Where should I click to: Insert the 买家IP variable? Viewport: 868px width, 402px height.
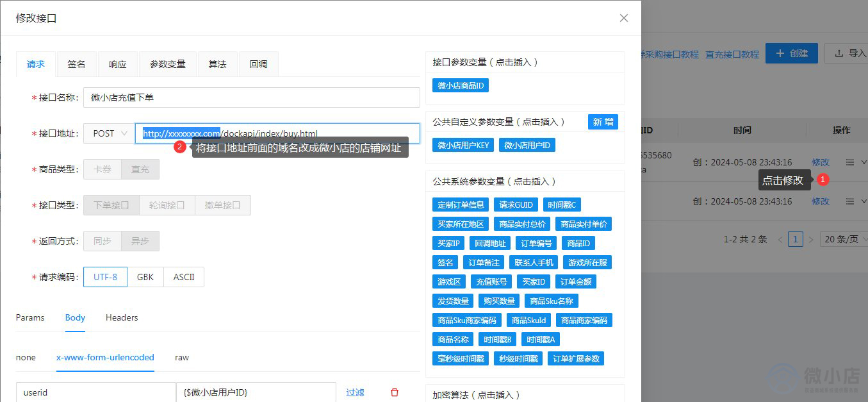pos(448,243)
